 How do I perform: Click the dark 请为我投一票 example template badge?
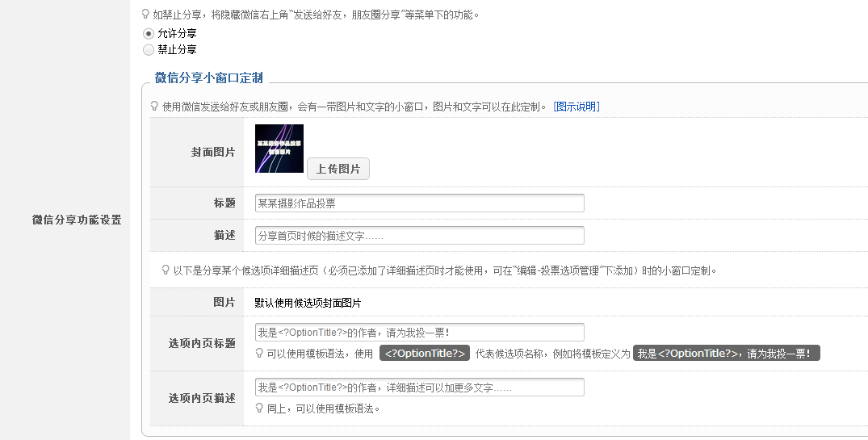pyautogui.click(x=726, y=354)
